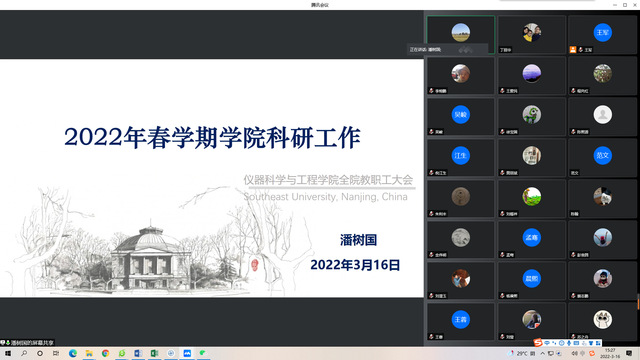The height and width of the screenshot is (360, 640).
Task: Click muted mic icon on 王军 tile
Action: click(581, 50)
